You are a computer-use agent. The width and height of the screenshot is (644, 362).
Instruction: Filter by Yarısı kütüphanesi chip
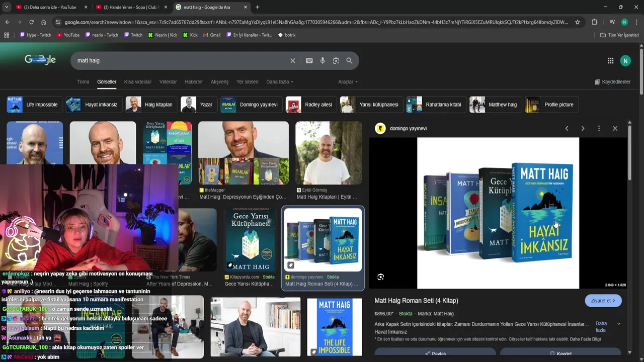coord(372,105)
